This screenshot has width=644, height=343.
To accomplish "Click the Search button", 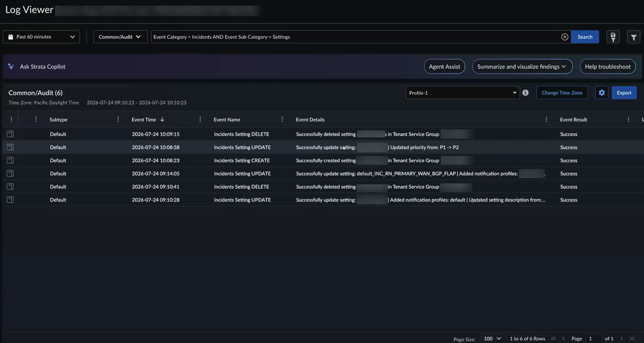I will 585,37.
